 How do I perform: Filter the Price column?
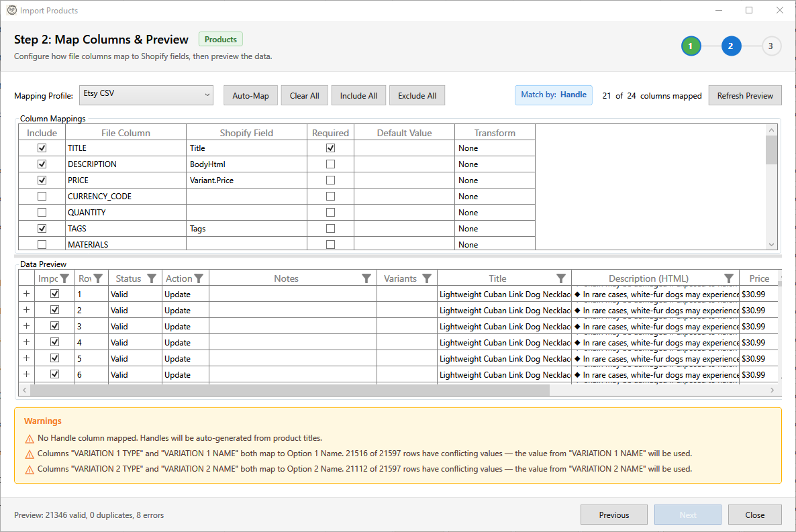click(x=773, y=278)
